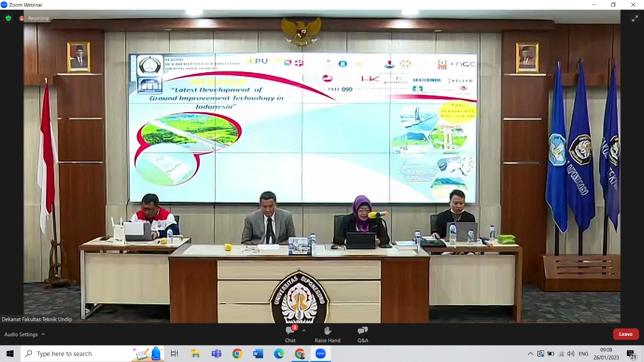Image resolution: width=644 pixels, height=362 pixels.
Task: Open the volume control in system tray
Action: [571, 353]
